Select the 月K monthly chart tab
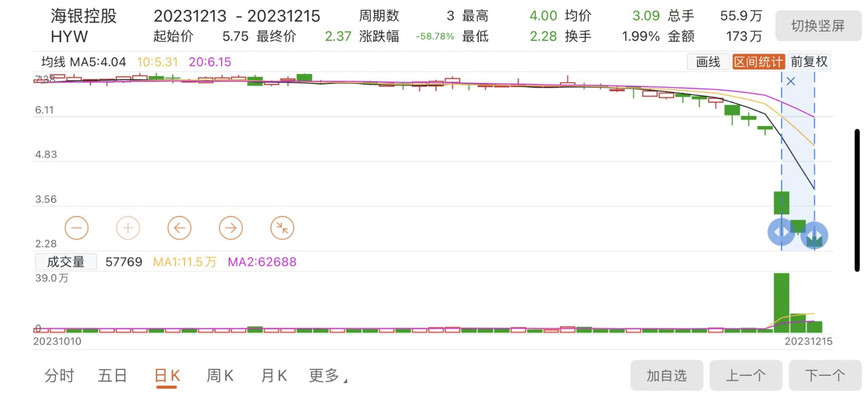Image resolution: width=868 pixels, height=401 pixels. click(274, 375)
